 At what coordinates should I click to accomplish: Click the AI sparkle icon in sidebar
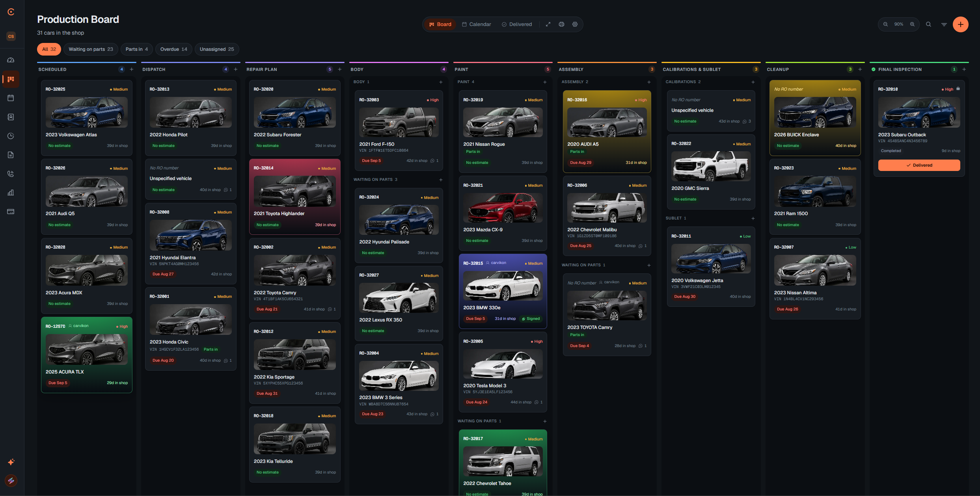click(x=11, y=462)
